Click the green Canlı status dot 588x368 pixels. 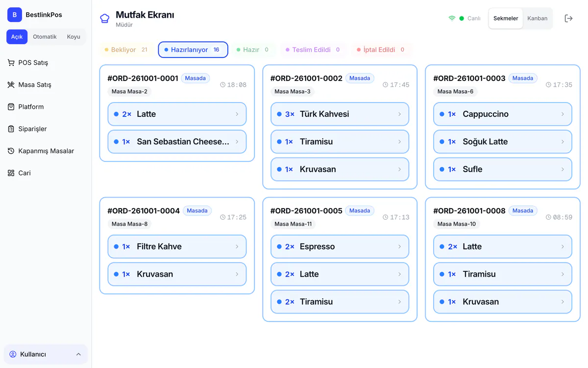click(x=462, y=19)
